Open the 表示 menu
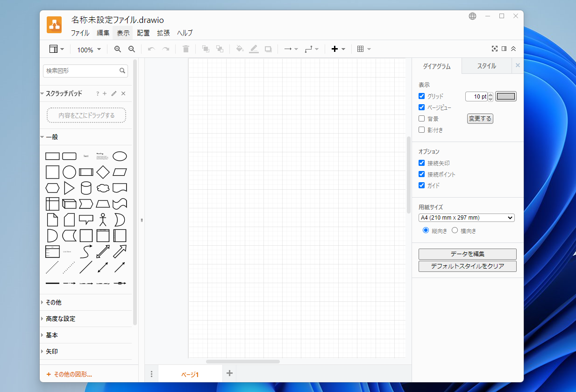 [123, 33]
